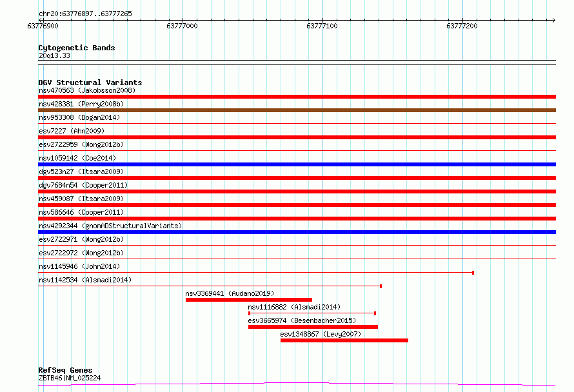Select the blue nsv1059142 variant bar
Screen dimensions: 574x392
point(297,164)
